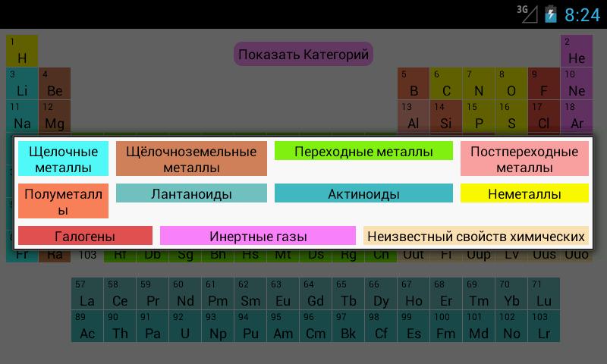Open the Aluminium (Al) cell

[x=414, y=116]
